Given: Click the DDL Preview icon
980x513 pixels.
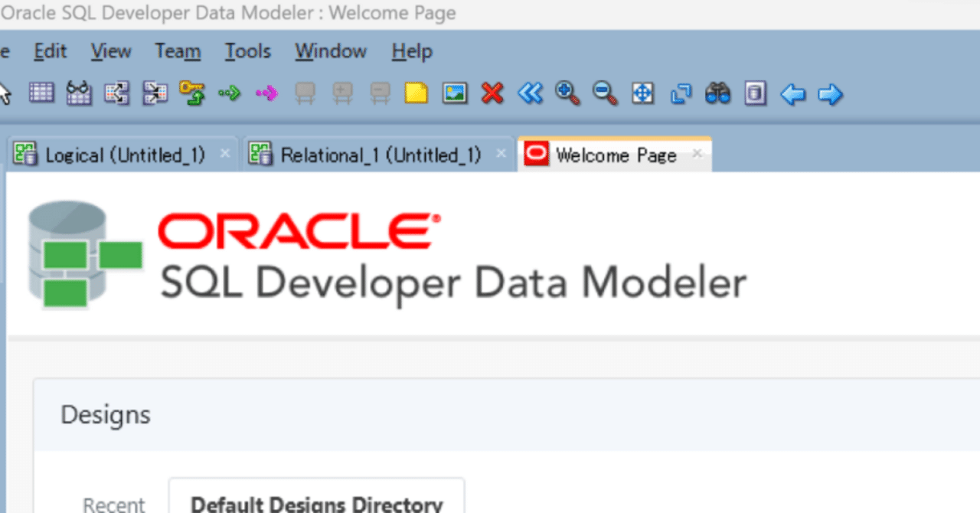Looking at the screenshot, I should (x=755, y=93).
